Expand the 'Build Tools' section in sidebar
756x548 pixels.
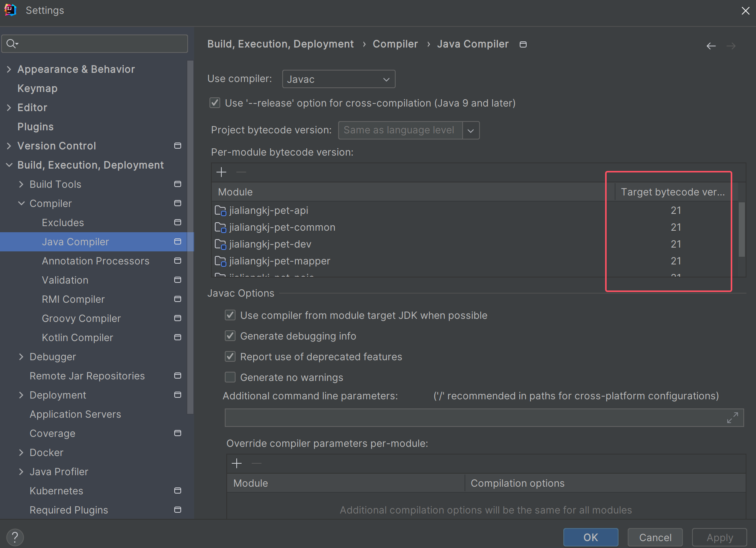21,184
